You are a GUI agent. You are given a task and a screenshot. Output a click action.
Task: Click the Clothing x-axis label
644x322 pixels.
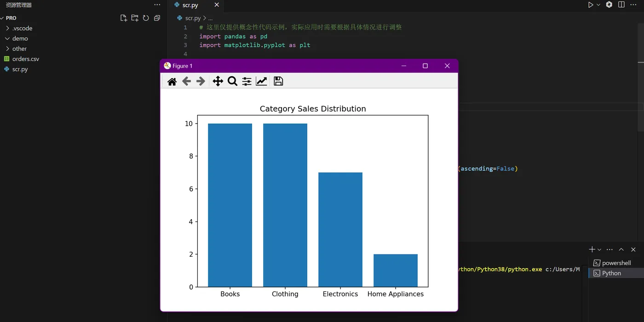click(x=285, y=294)
